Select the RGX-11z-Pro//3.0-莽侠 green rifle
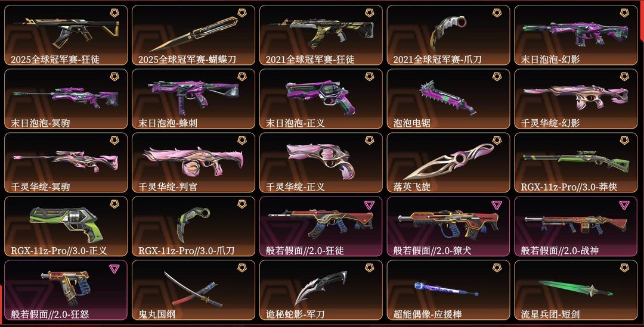Image resolution: width=644 pixels, height=327 pixels. point(576,161)
